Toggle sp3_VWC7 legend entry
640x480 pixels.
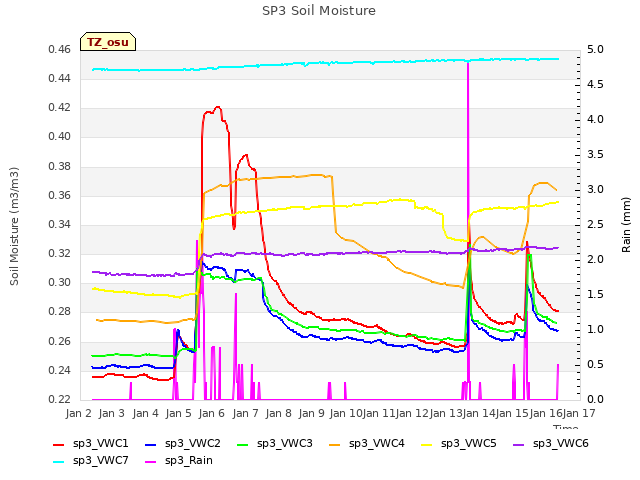pyautogui.click(x=91, y=461)
